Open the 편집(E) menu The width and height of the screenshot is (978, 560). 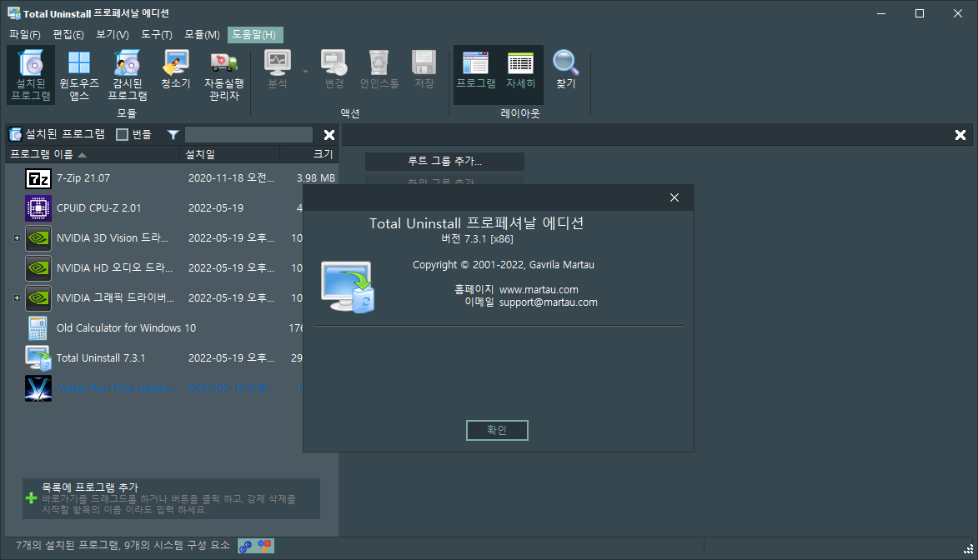[68, 35]
